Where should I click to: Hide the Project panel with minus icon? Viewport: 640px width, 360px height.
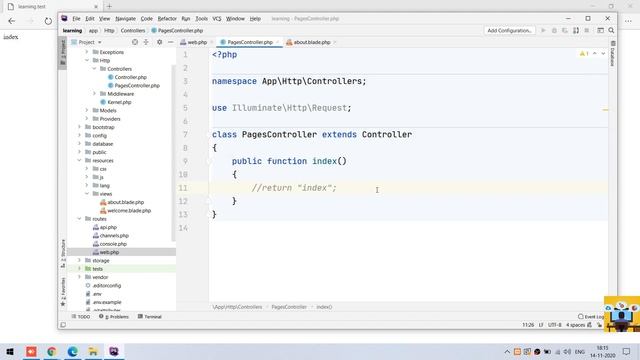[x=171, y=42]
